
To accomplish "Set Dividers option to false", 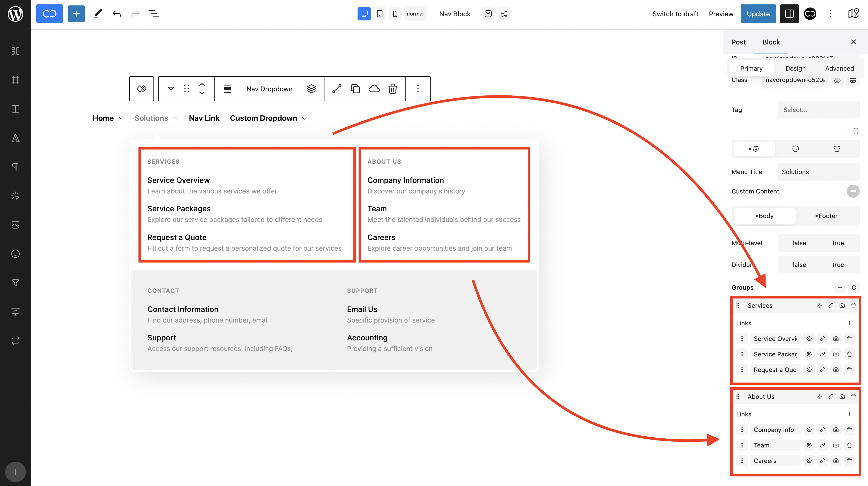I will (x=799, y=265).
